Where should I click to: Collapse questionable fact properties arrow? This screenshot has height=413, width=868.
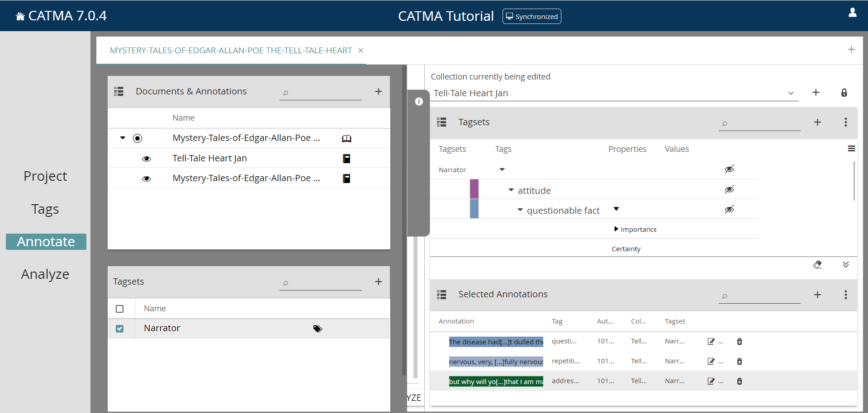[616, 209]
